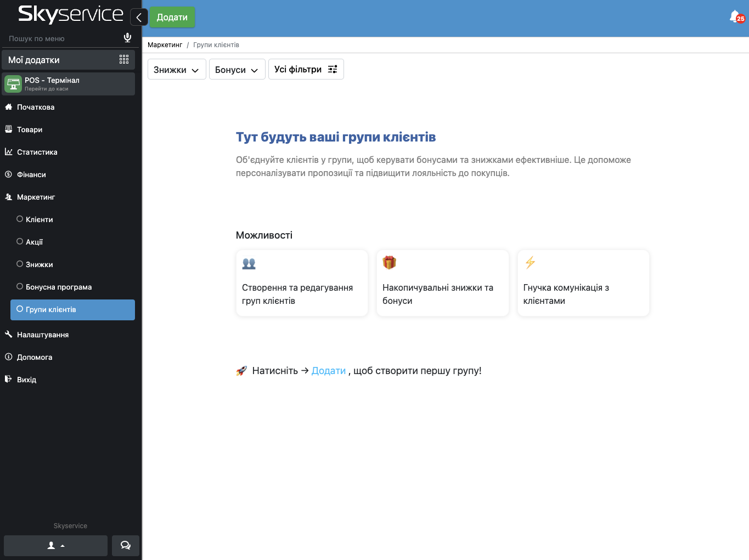Select the Бонусна програма submenu item
The height and width of the screenshot is (560, 749).
pos(58,287)
